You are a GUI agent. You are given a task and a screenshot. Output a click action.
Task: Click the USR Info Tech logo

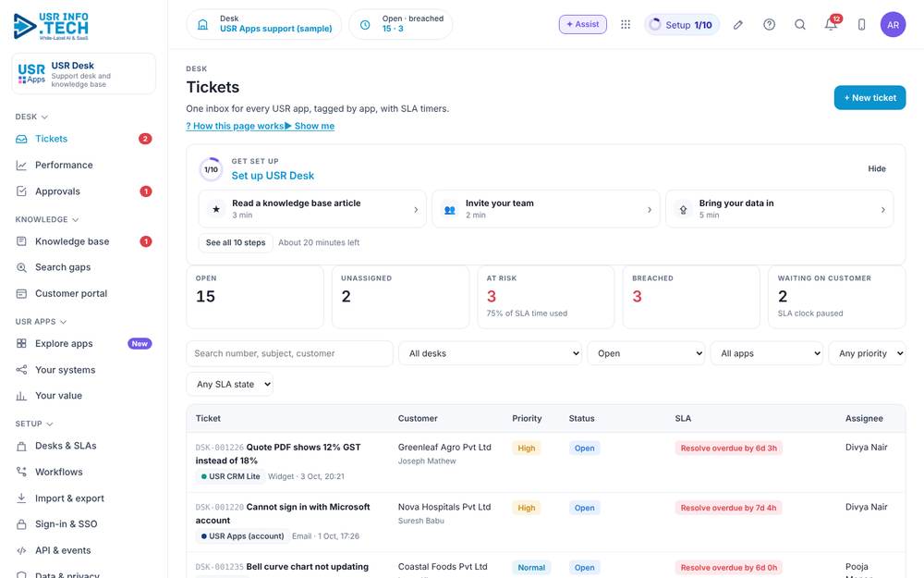click(x=51, y=26)
